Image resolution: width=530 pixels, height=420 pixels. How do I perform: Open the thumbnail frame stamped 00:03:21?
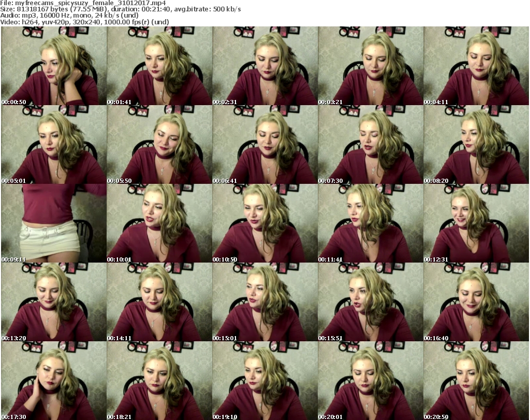coord(371,66)
